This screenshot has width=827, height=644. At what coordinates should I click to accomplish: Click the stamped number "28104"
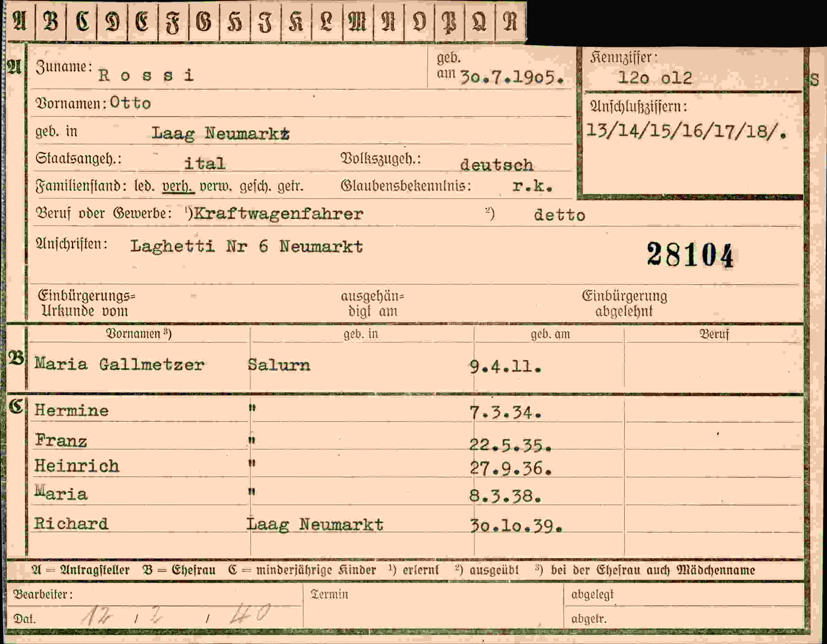tap(690, 255)
